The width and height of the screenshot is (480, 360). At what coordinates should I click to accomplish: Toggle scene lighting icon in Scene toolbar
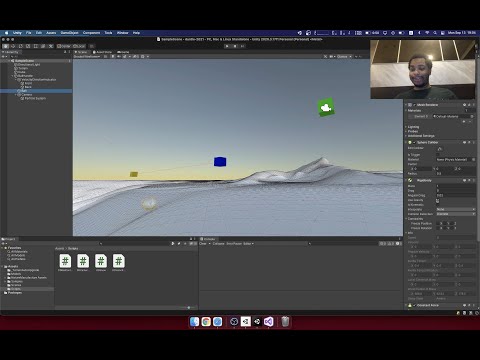113,56
